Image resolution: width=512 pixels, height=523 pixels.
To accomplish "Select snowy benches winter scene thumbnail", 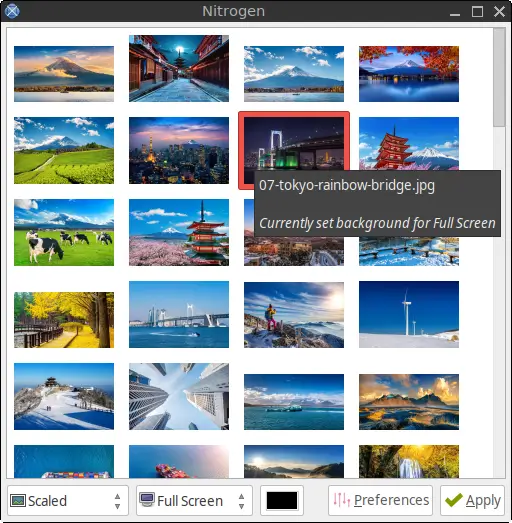I will point(409,251).
